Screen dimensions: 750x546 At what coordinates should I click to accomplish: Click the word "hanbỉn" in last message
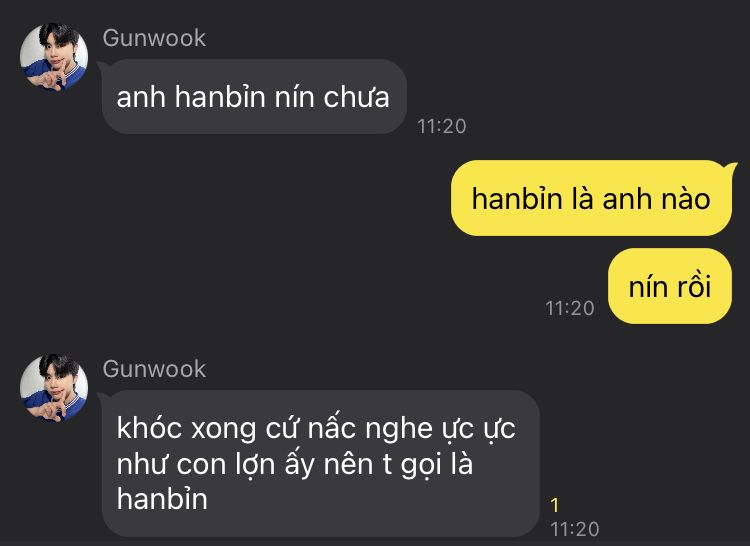162,499
